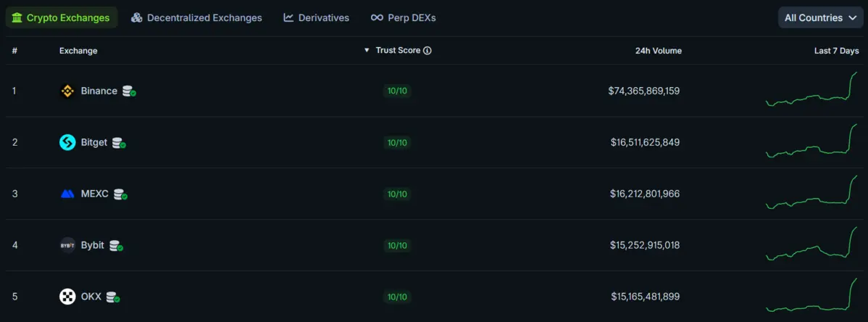Viewport: 868px width, 322px height.
Task: Click the Binance logo icon
Action: point(67,91)
